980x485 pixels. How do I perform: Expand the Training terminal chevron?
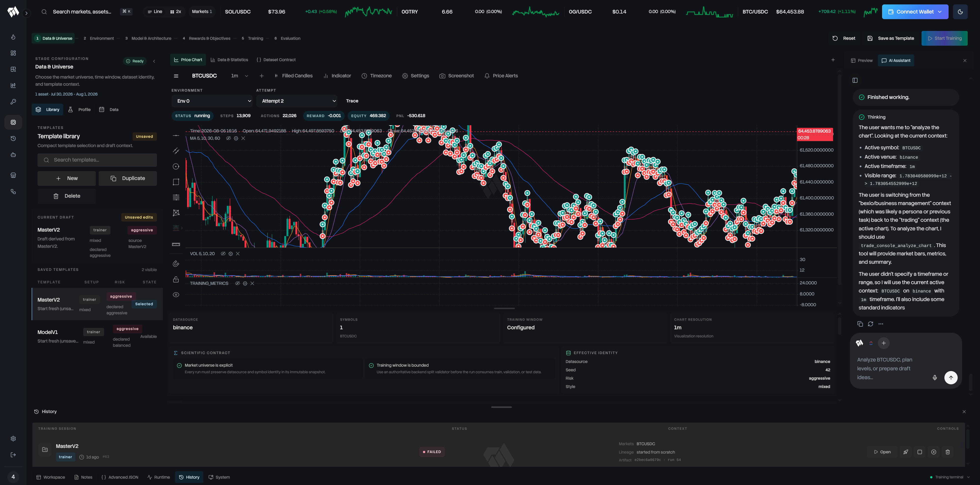click(x=968, y=477)
